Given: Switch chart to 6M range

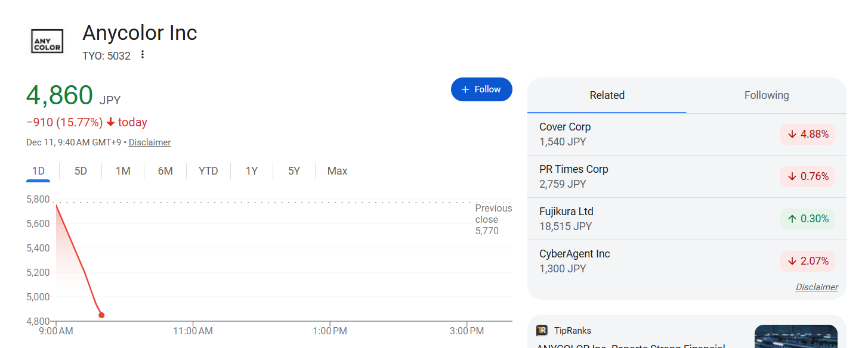Looking at the screenshot, I should 165,171.
